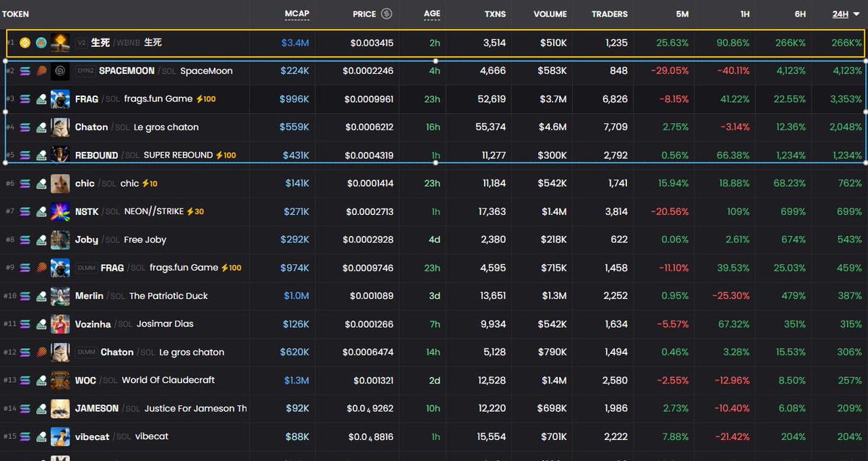The height and width of the screenshot is (461, 868).
Task: Open the SPACEMOON spiral token avatar
Action: pos(61,71)
